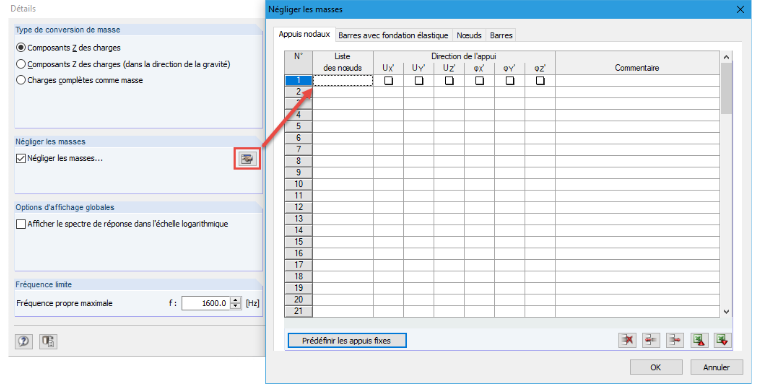Uncheck the Négliger les masses checkbox
Screen dimensions: 760x384
(21, 158)
